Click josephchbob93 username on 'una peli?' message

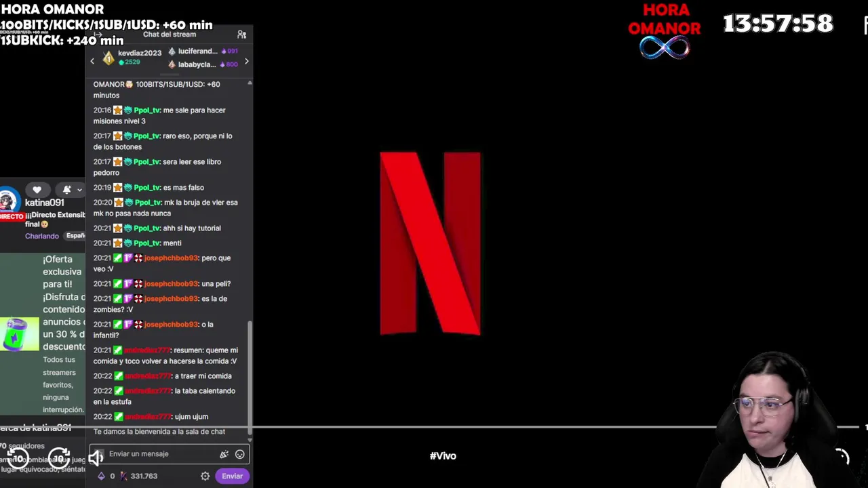click(171, 284)
